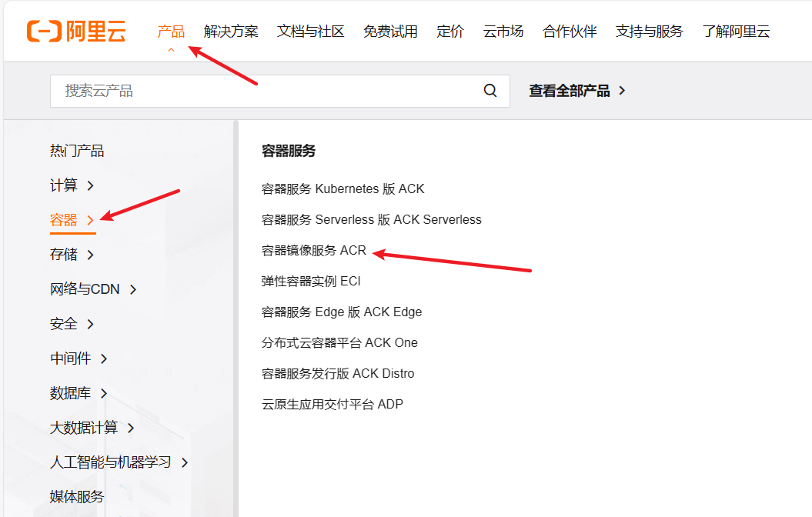Open the 解决方案 menu
Image resolution: width=812 pixels, height=517 pixels.
(231, 31)
